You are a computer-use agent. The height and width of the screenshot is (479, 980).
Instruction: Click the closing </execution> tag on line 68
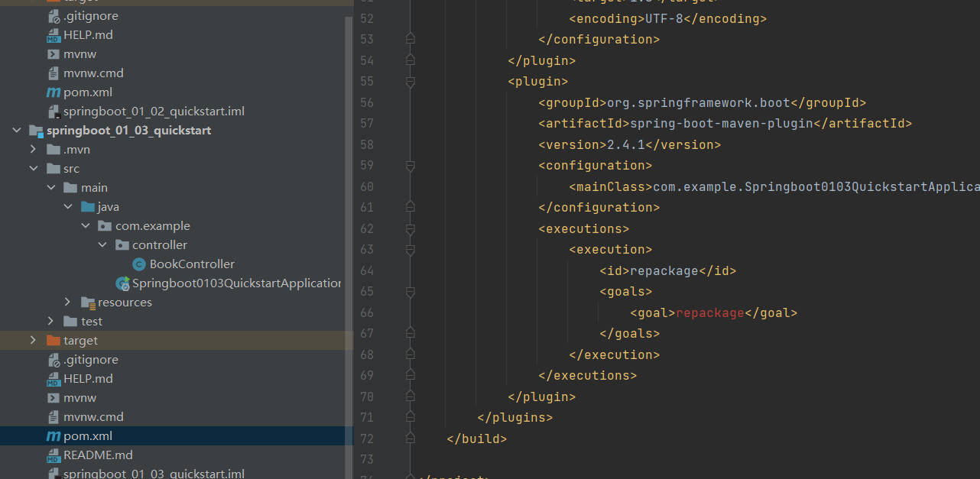pos(614,354)
